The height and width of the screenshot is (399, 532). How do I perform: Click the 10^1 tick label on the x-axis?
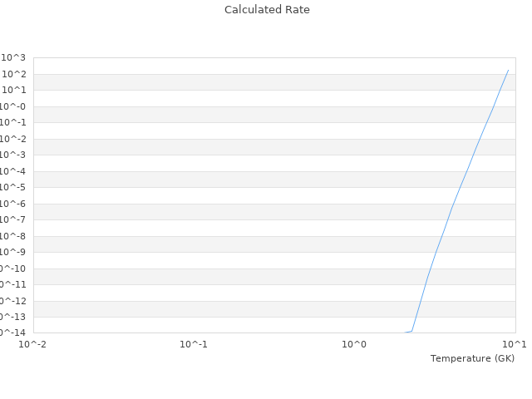pos(514,343)
